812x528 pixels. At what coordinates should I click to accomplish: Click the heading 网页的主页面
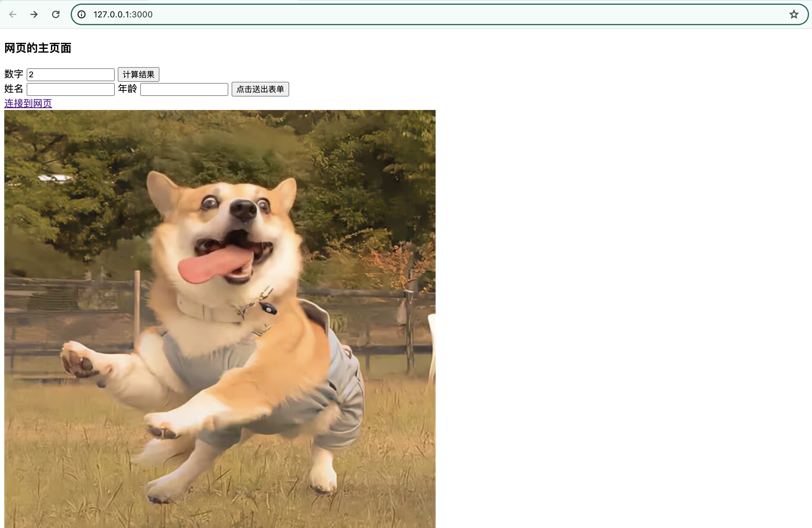tap(38, 48)
